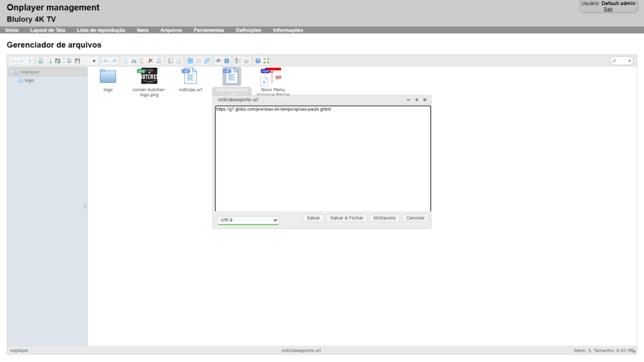Copy the selected file
The height and width of the screenshot is (362, 644).
click(125, 61)
